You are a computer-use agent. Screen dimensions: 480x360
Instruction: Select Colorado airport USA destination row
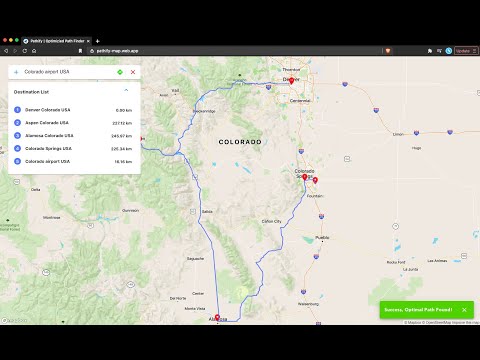[x=74, y=161]
